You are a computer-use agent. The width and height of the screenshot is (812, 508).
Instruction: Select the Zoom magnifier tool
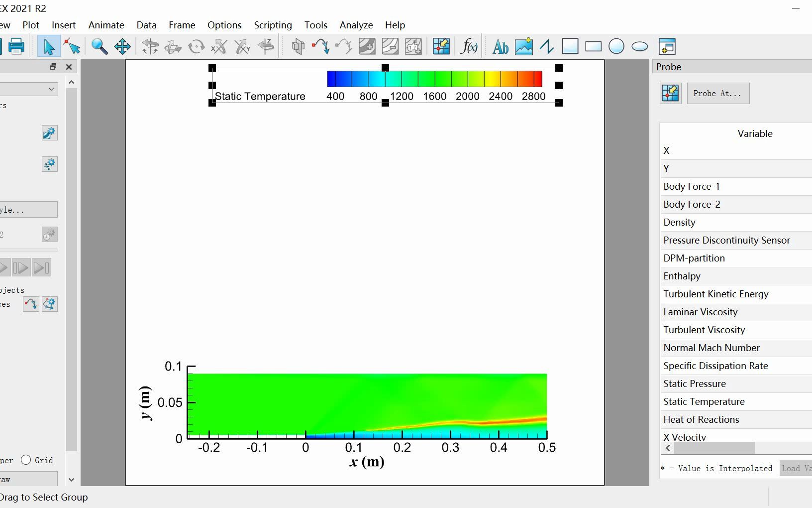99,46
